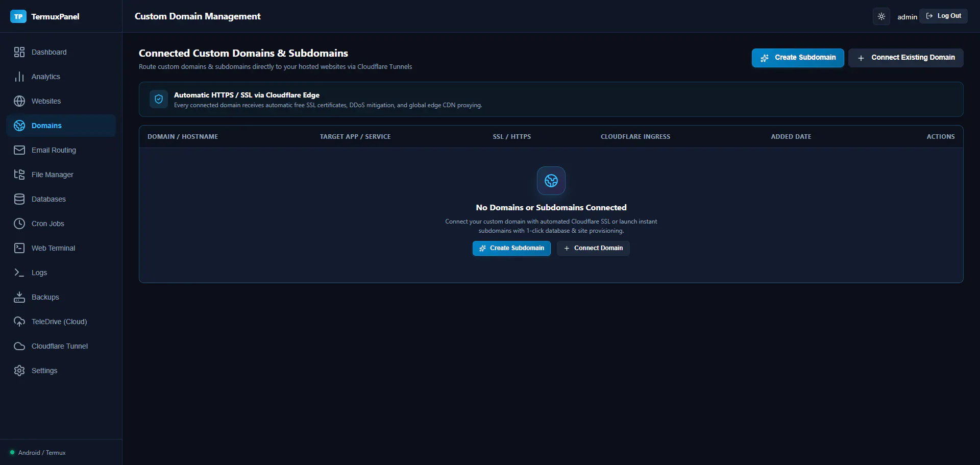This screenshot has width=980, height=465.
Task: Click the ADDED DATE column header
Action: [x=791, y=137]
